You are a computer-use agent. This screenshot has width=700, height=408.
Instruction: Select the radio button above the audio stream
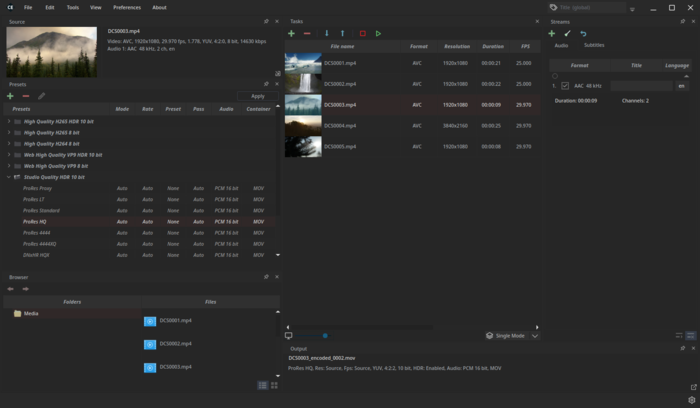click(x=555, y=76)
